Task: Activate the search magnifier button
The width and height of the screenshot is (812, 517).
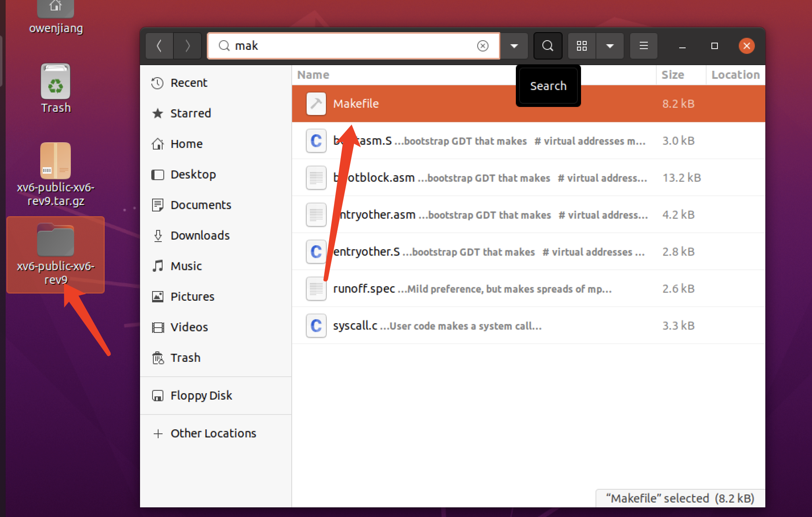Action: (x=548, y=45)
